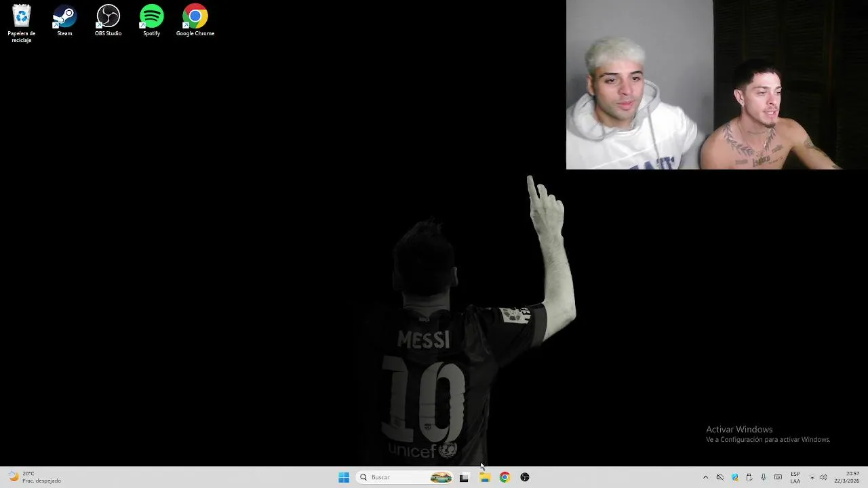Open File Explorer from the taskbar

(485, 477)
